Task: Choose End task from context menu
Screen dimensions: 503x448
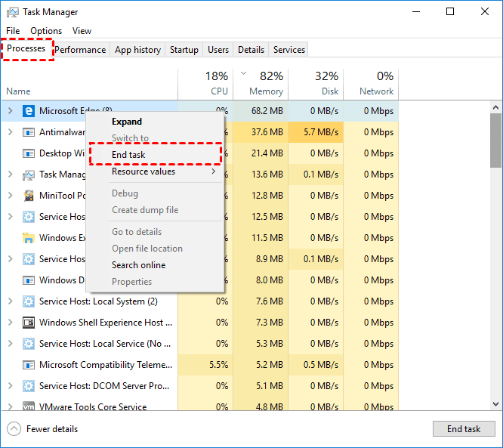Action: tap(156, 155)
